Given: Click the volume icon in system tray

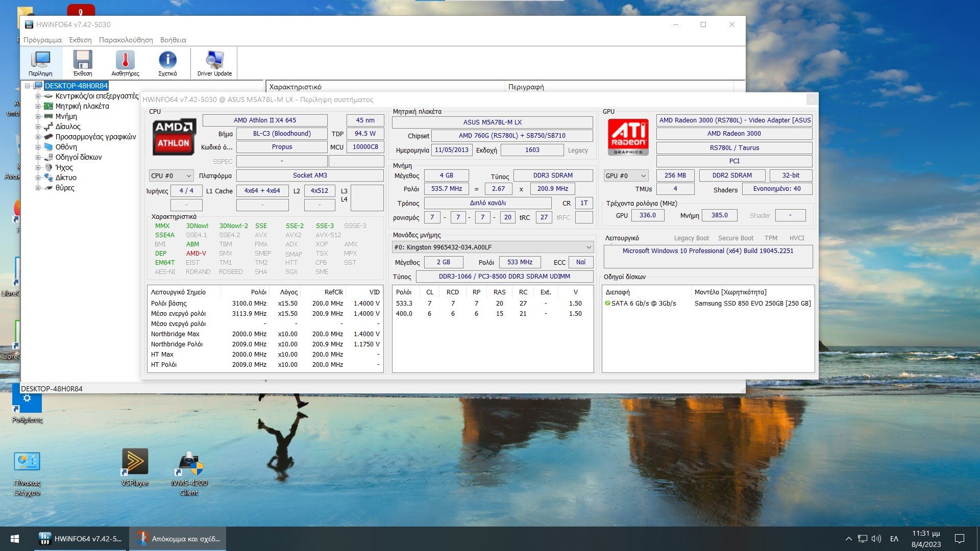Looking at the screenshot, I should click(876, 539).
